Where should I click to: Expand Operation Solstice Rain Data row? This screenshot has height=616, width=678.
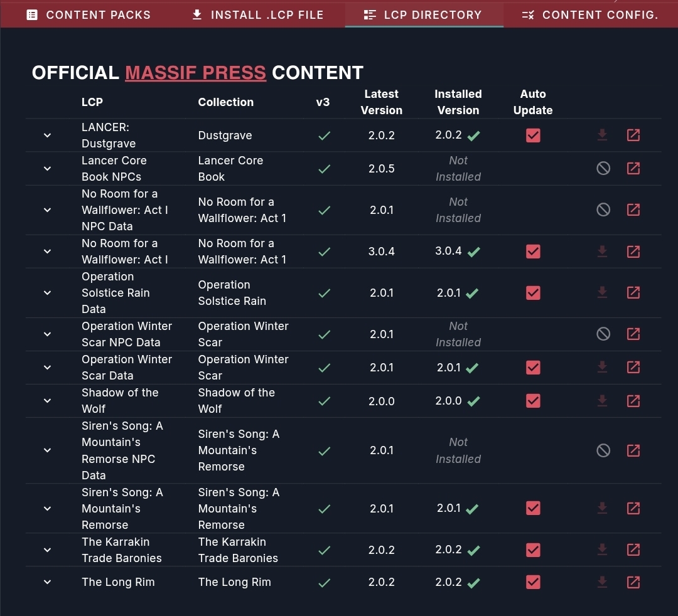pyautogui.click(x=48, y=293)
